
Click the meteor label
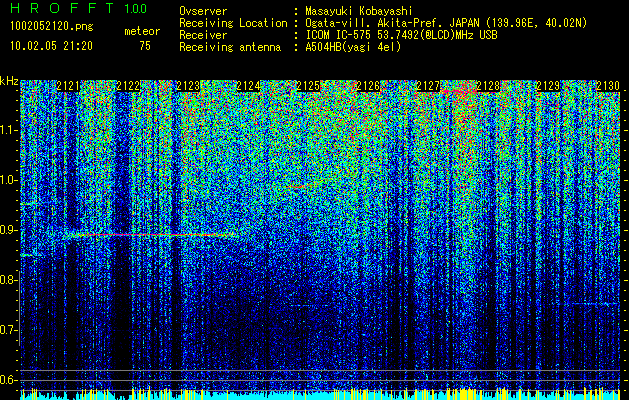pos(142,31)
